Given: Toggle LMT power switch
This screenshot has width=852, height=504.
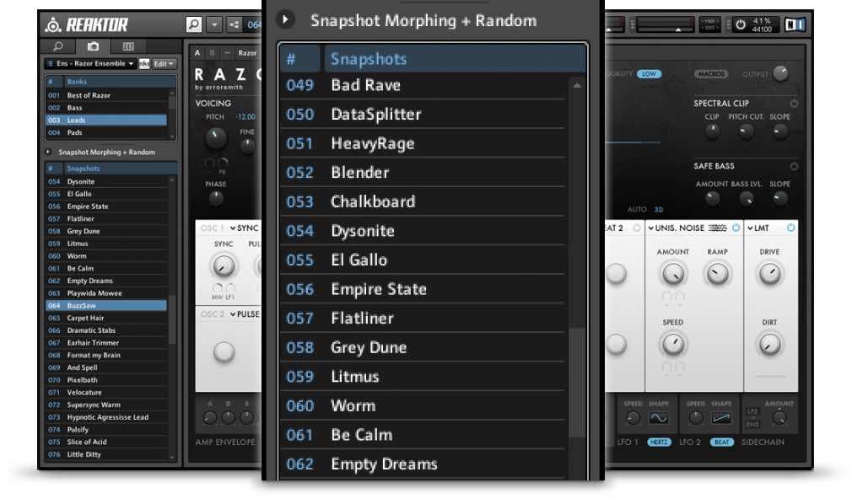Looking at the screenshot, I should [x=790, y=228].
